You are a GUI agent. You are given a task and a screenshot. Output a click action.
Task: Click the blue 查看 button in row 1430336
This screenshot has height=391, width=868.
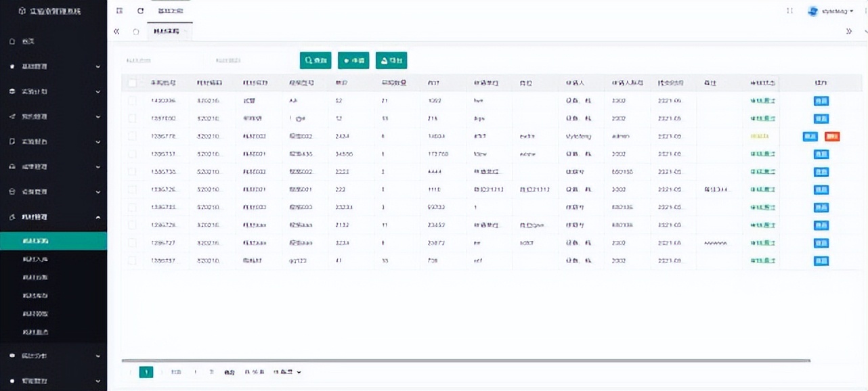[x=821, y=101]
